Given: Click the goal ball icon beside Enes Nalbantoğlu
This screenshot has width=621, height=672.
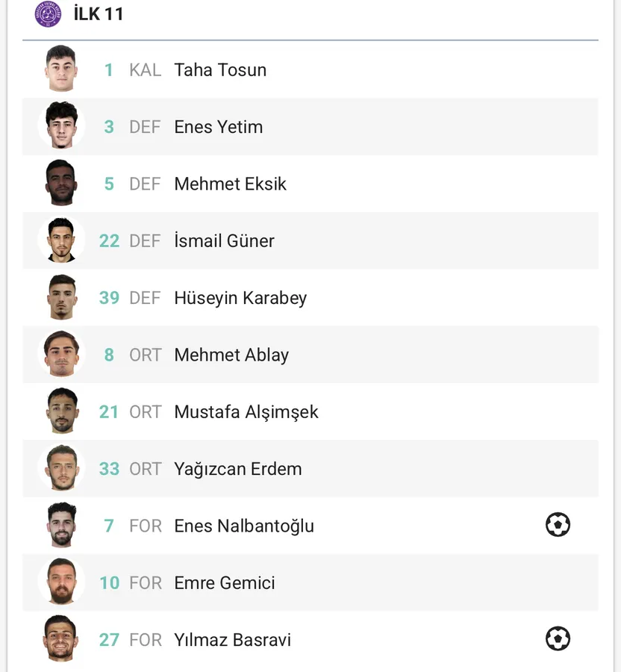Looking at the screenshot, I should [x=558, y=525].
